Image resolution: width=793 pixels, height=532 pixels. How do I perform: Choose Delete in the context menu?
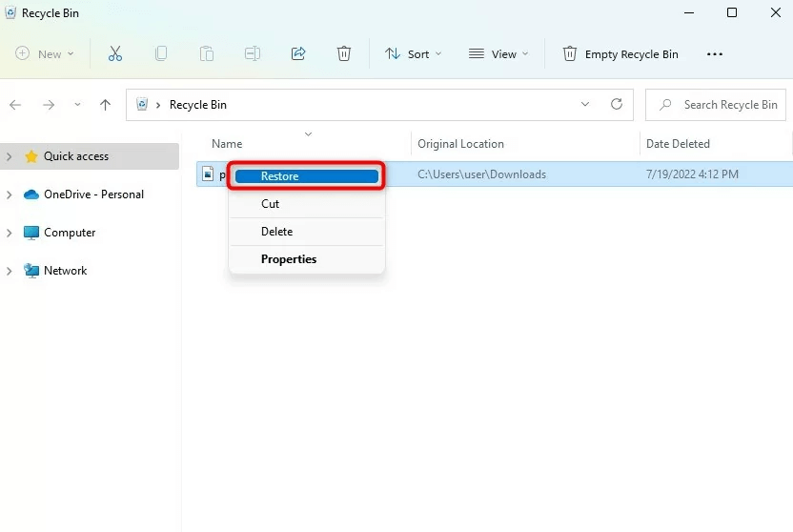tap(277, 232)
